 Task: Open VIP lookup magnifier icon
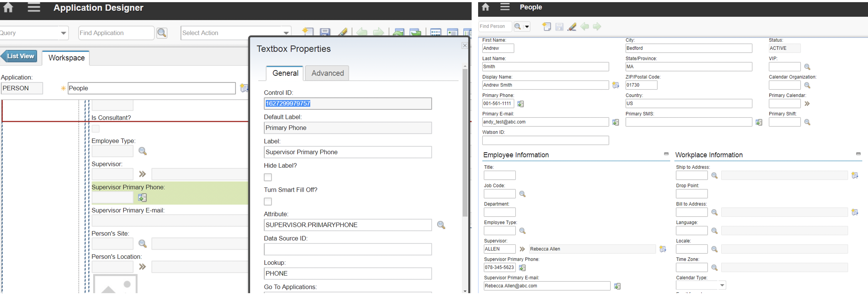point(807,67)
